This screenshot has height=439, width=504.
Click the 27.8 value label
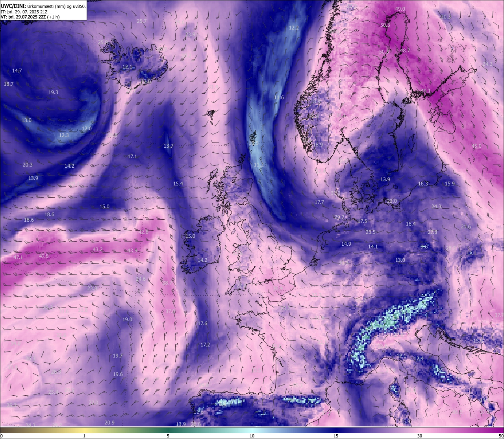click(432, 232)
